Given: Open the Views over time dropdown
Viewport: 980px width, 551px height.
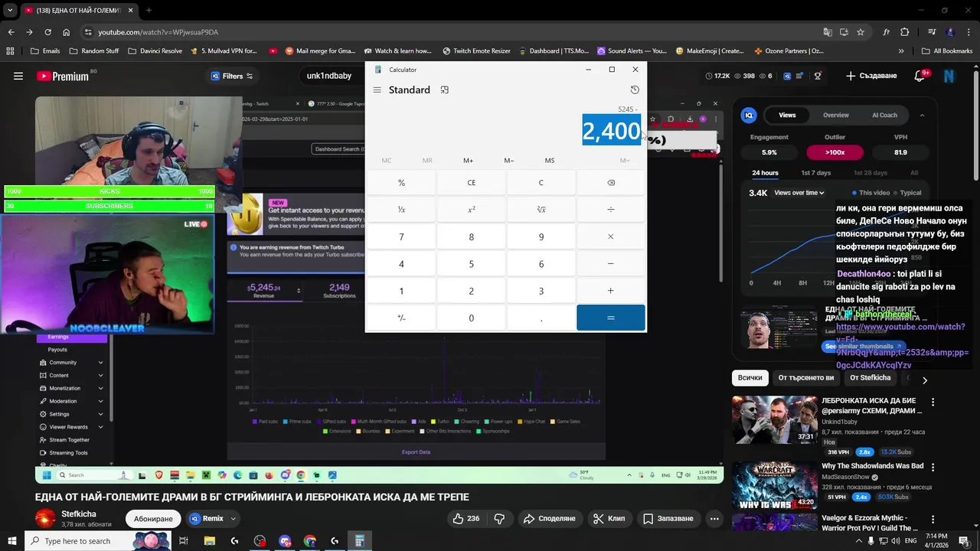Looking at the screenshot, I should click(799, 193).
